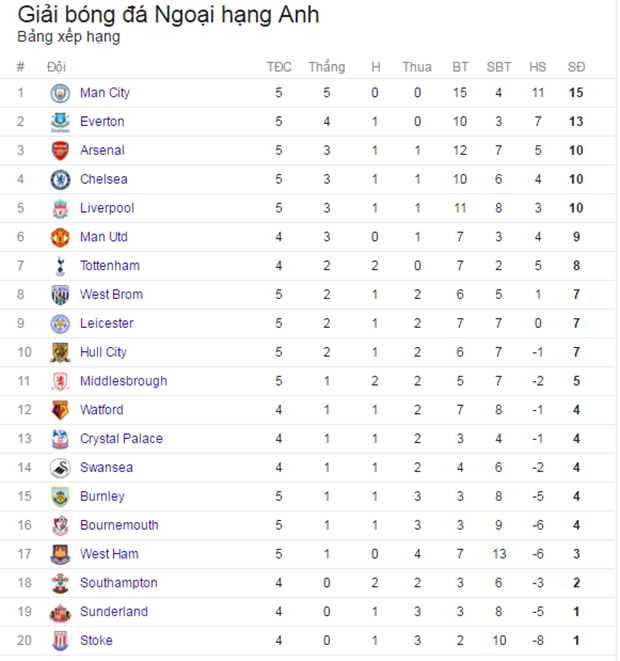Click the Hull City tiger crest

point(60,353)
